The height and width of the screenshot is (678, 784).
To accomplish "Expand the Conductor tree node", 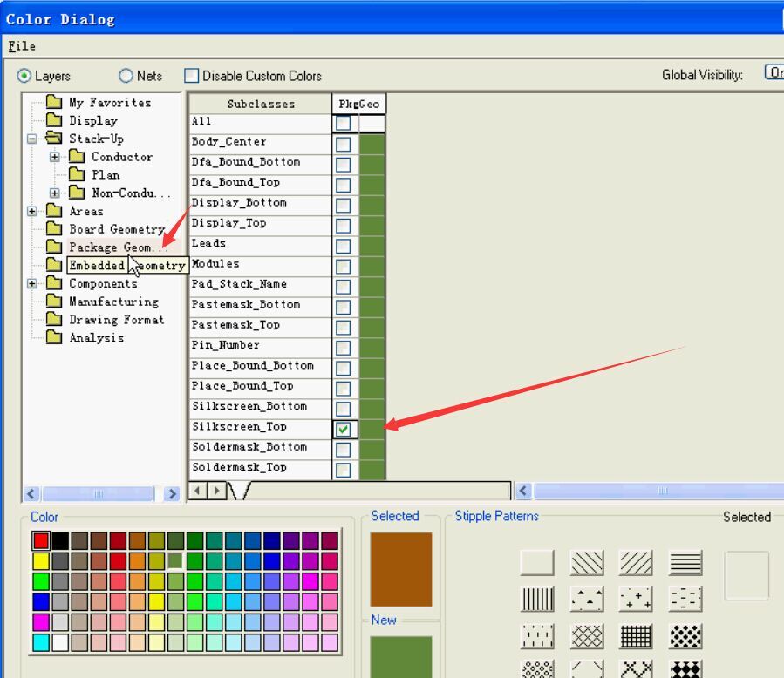I will (x=54, y=157).
